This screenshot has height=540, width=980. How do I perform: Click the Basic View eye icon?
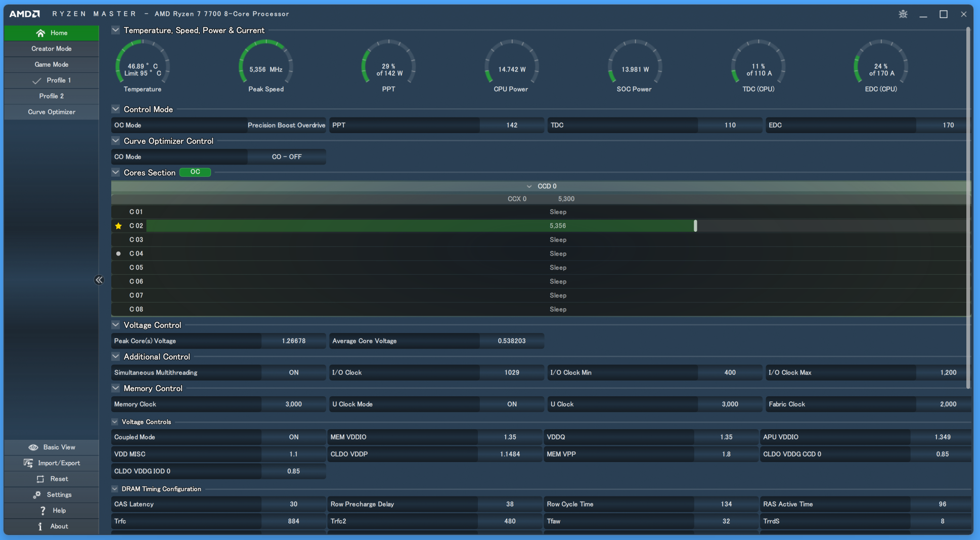(33, 447)
